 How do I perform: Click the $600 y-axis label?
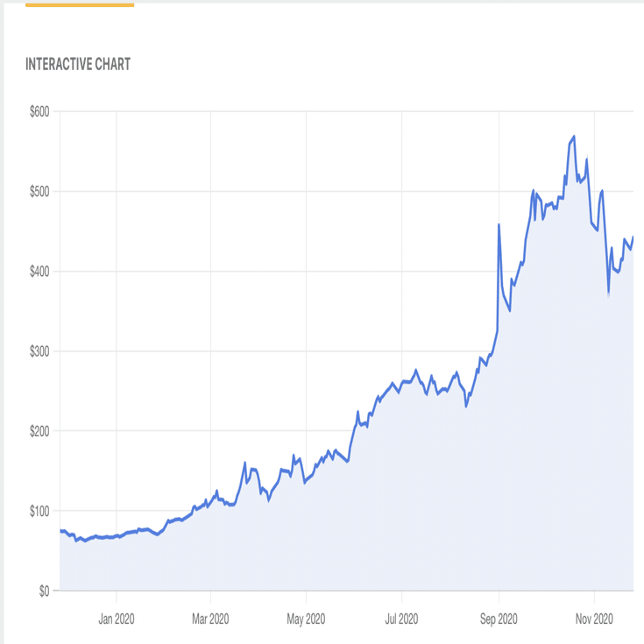coord(39,111)
